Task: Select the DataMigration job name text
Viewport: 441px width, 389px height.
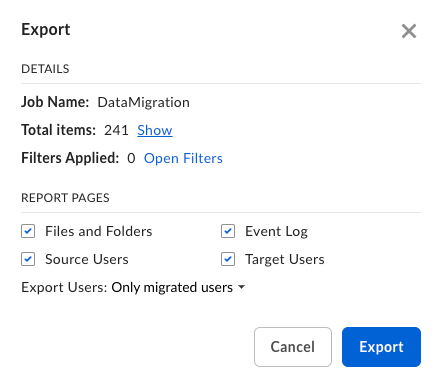Action: coord(143,102)
